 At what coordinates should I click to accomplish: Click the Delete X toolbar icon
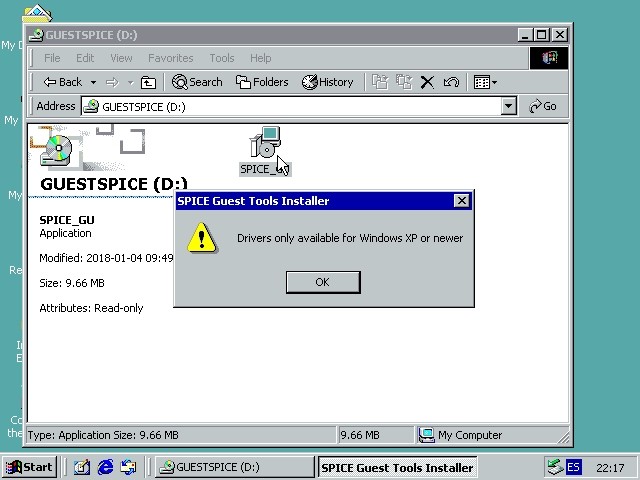pyautogui.click(x=427, y=82)
